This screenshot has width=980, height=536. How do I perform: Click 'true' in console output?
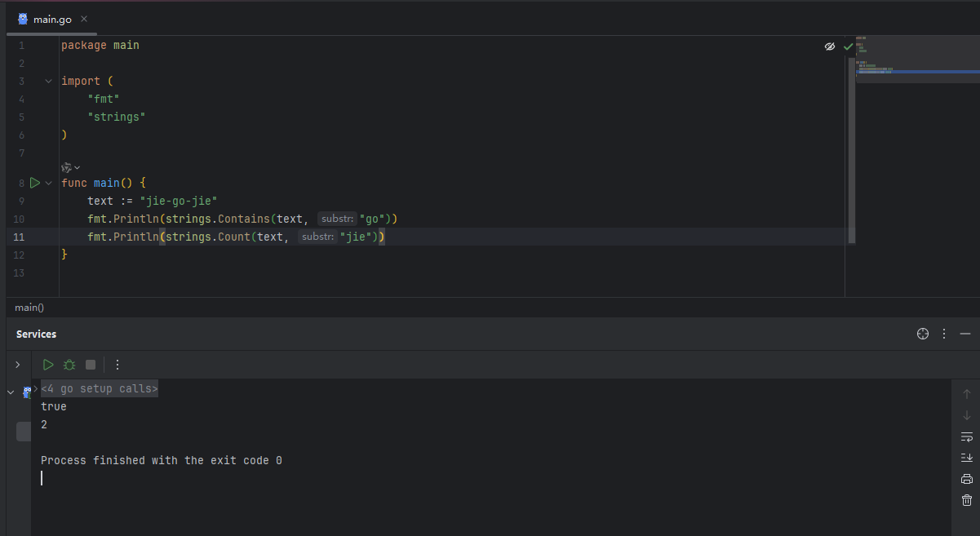[54, 406]
